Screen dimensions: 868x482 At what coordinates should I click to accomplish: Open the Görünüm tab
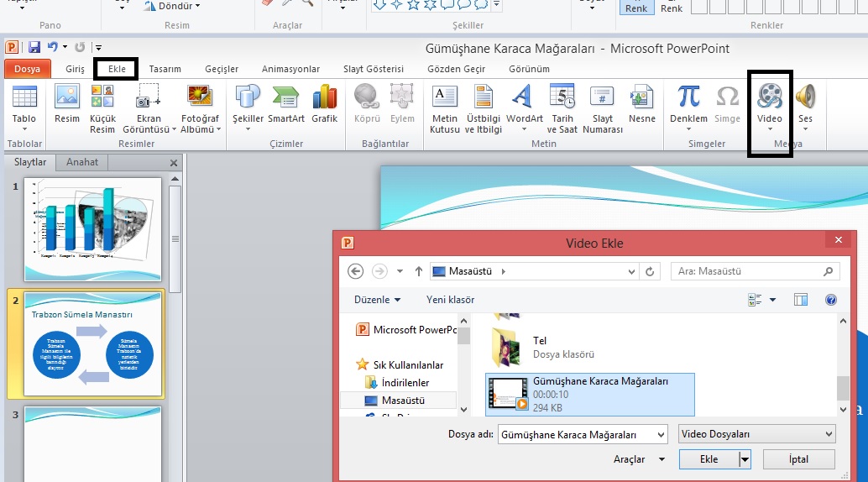529,69
